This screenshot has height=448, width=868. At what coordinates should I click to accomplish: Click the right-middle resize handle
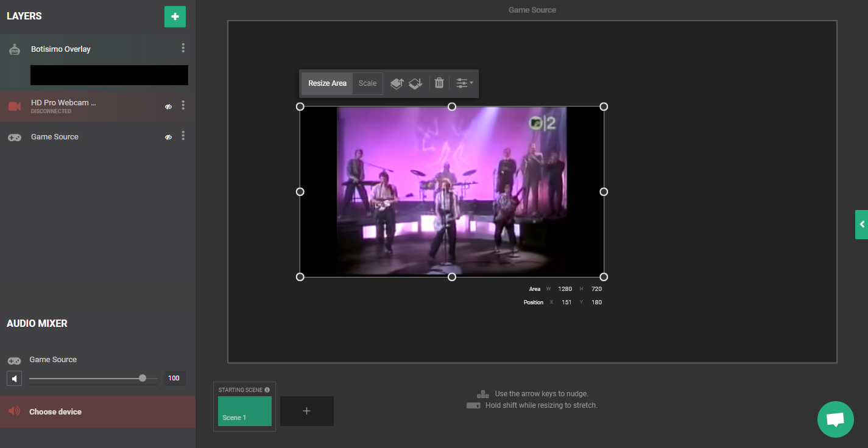point(604,192)
